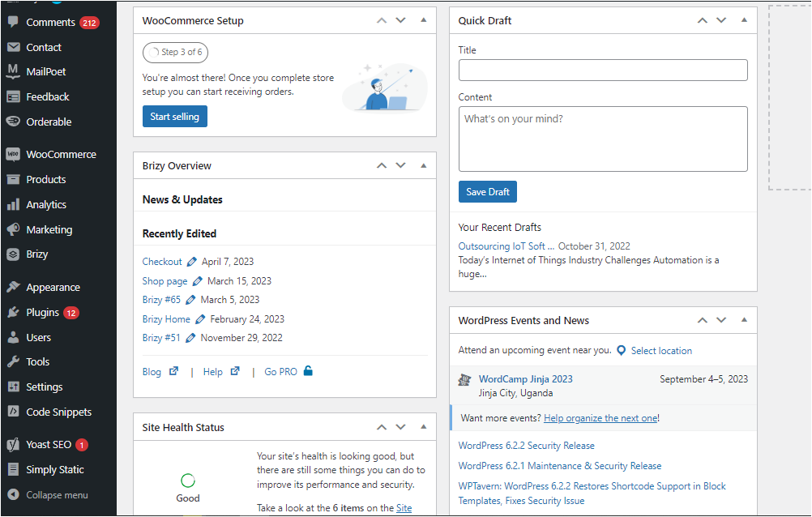Click the WooCommerce woo icon
The width and height of the screenshot is (812, 517).
point(13,155)
